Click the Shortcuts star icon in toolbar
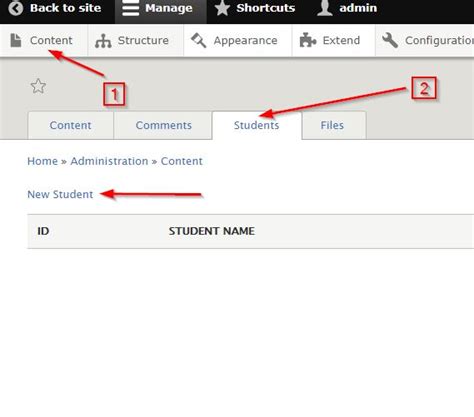Image resolution: width=474 pixels, height=417 pixels. [222, 8]
